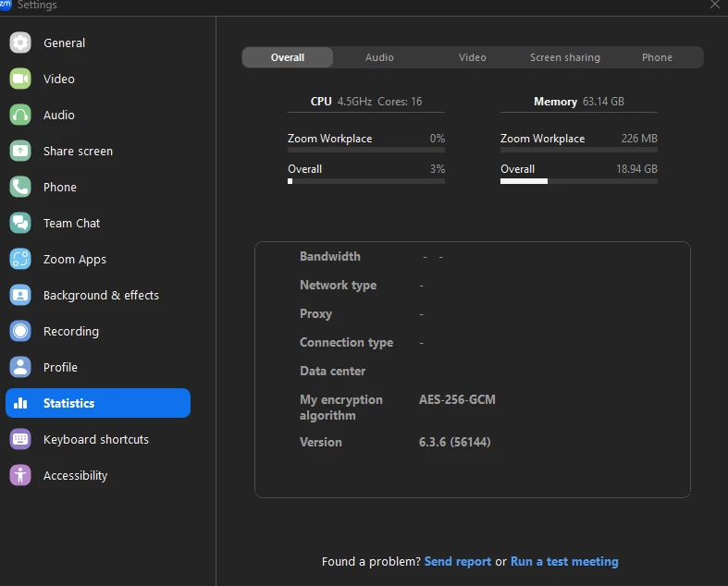
Task: Open Audio settings label
Action: click(x=59, y=115)
